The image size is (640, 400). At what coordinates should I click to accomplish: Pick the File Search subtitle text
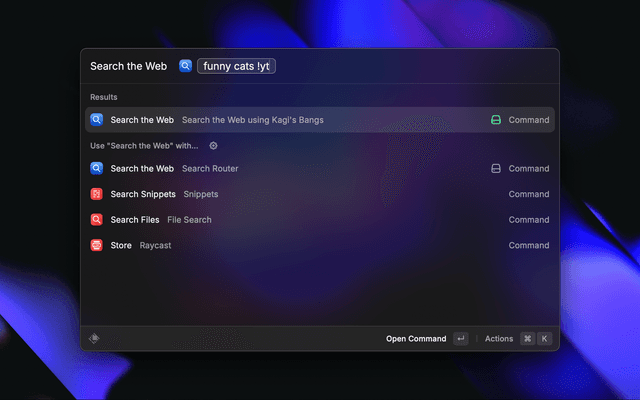pyautogui.click(x=189, y=220)
